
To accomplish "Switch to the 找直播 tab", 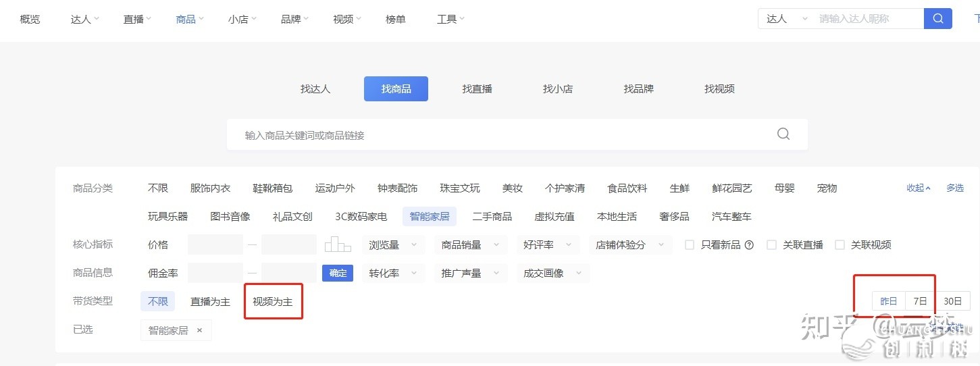I will 477,88.
